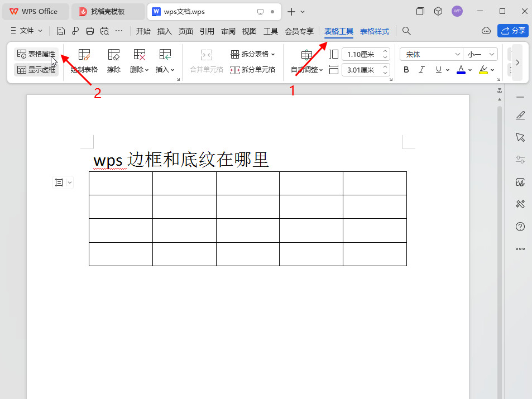Click the selection arrow tool in sidebar
Screen dimensions: 532x399
click(x=520, y=137)
